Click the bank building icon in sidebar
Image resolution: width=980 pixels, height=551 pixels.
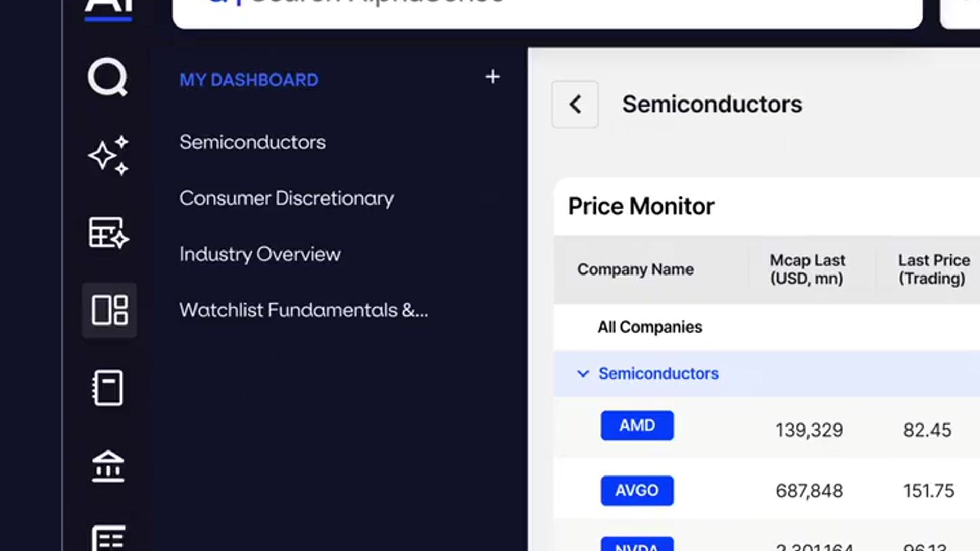coord(108,466)
